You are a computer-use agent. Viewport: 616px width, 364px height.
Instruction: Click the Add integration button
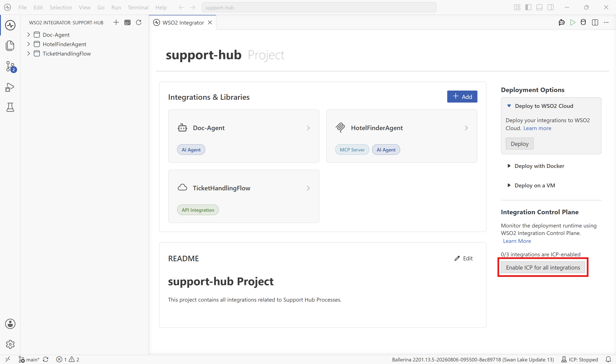[462, 97]
